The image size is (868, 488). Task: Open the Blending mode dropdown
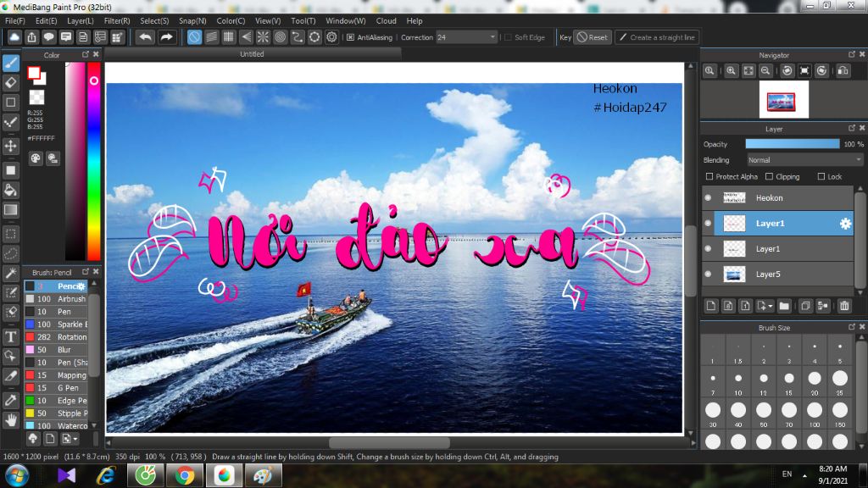(805, 160)
